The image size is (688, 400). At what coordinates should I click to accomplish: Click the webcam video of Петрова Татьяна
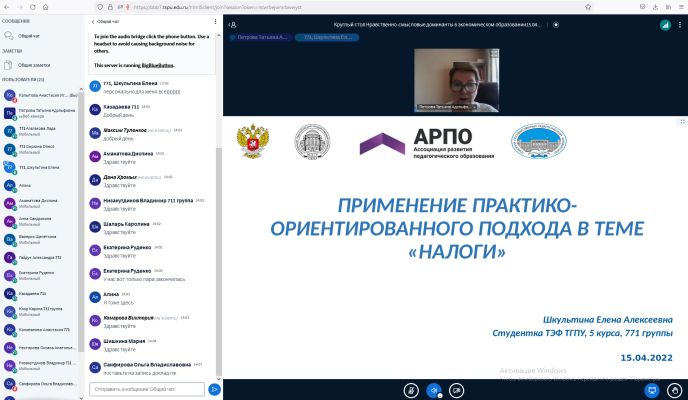click(456, 80)
